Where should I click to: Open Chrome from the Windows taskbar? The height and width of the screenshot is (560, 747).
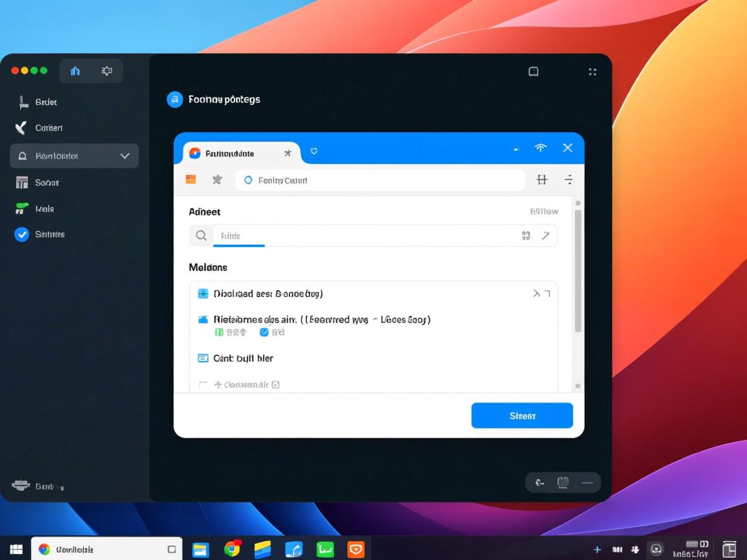(x=232, y=549)
